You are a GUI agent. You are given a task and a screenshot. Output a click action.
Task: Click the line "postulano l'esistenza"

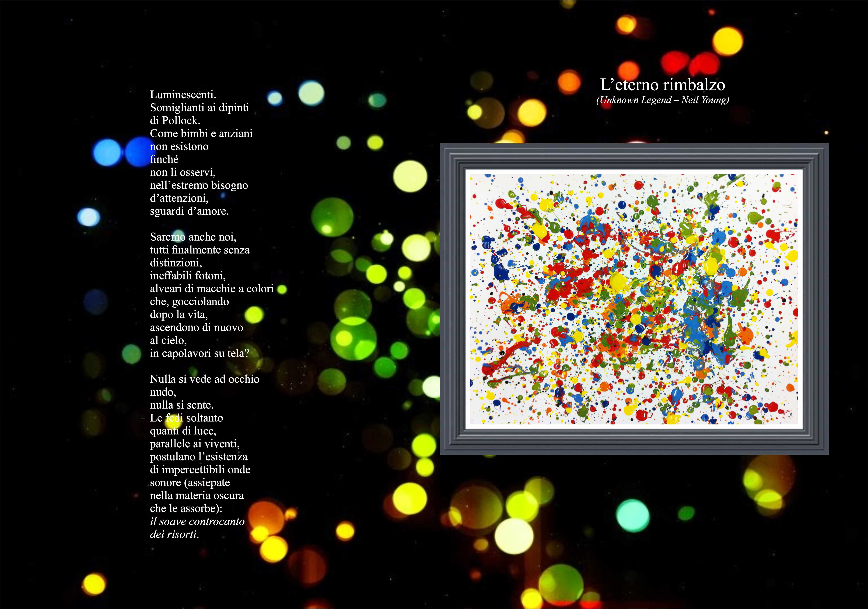pyautogui.click(x=198, y=456)
